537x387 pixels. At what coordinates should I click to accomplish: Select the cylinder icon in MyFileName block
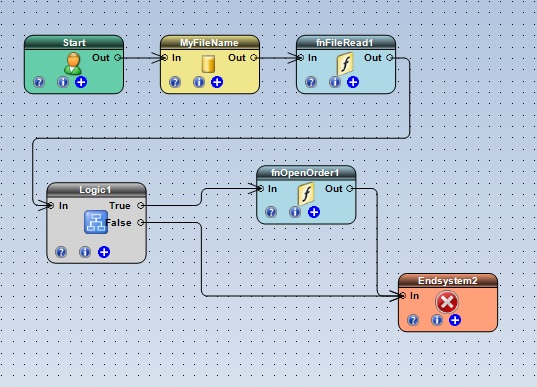click(208, 64)
